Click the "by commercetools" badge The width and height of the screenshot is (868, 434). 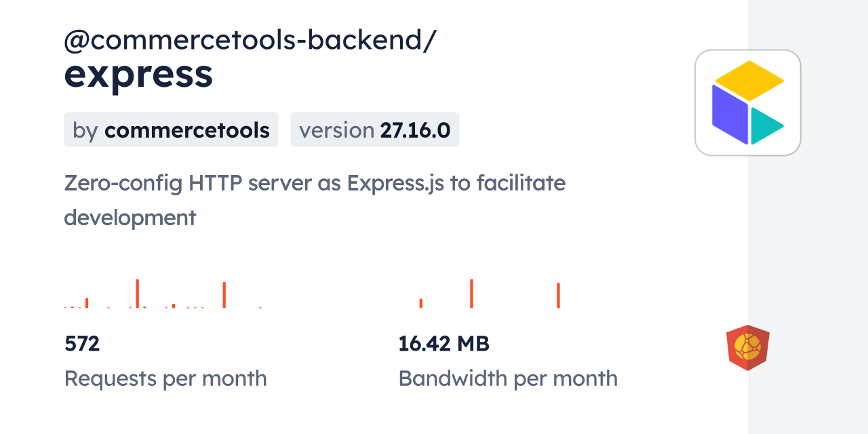[171, 130]
